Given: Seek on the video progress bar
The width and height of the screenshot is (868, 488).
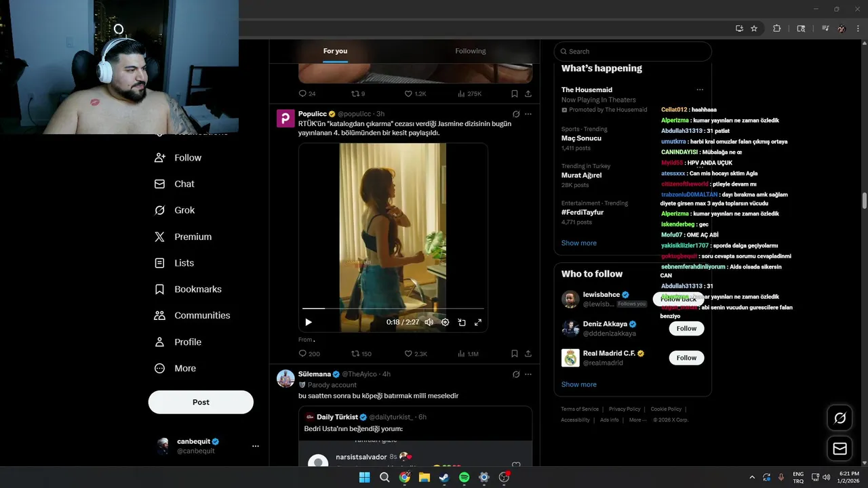Looking at the screenshot, I should [x=393, y=308].
